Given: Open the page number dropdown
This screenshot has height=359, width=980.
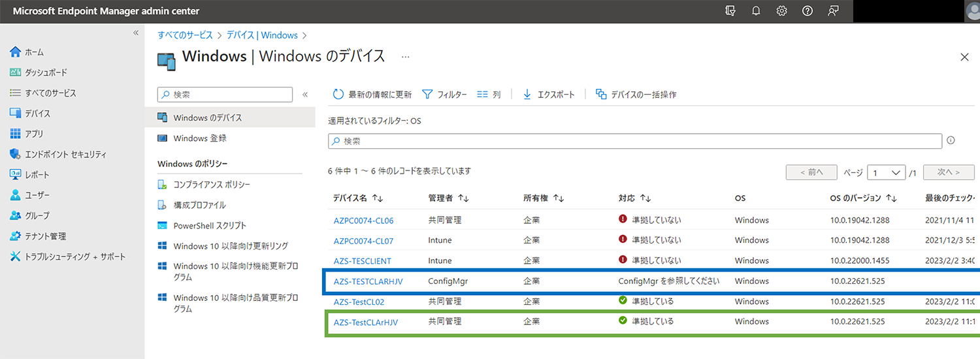Looking at the screenshot, I should (886, 172).
